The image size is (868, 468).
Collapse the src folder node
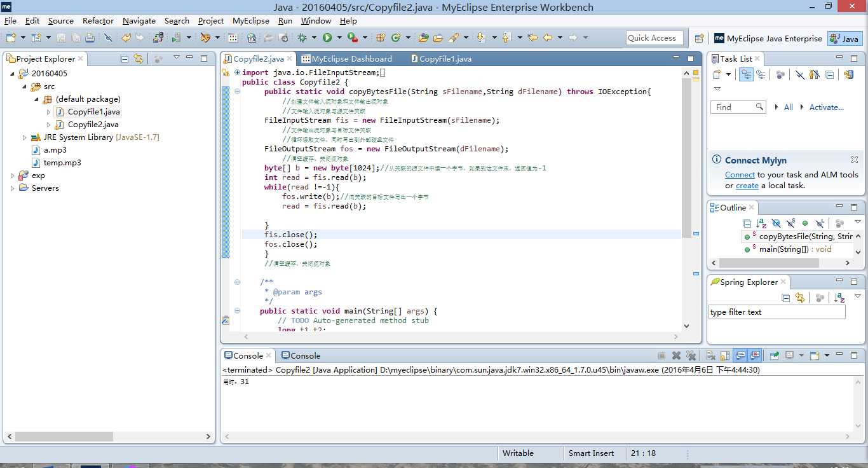(24, 86)
